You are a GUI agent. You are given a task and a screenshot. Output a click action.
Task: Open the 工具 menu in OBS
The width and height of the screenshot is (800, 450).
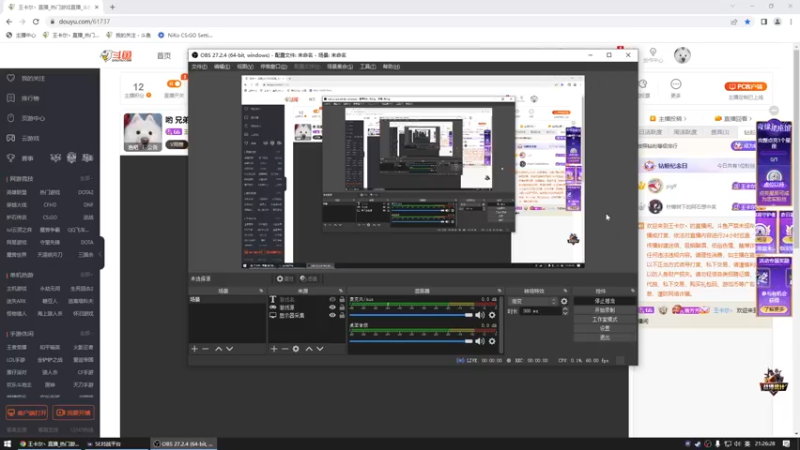pos(368,67)
